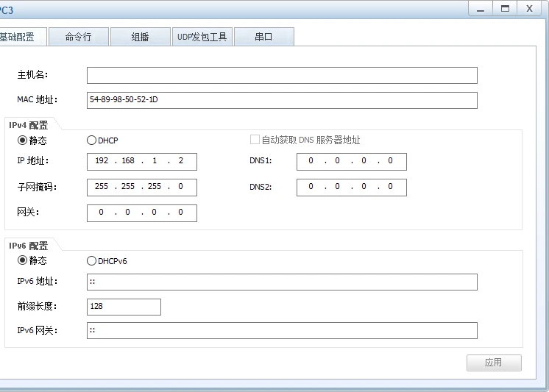Enable the IPv4 DHCP radio option

click(92, 140)
